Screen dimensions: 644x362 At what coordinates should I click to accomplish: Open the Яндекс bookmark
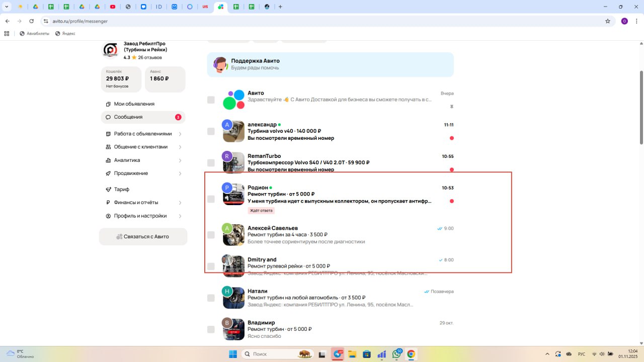tap(65, 34)
